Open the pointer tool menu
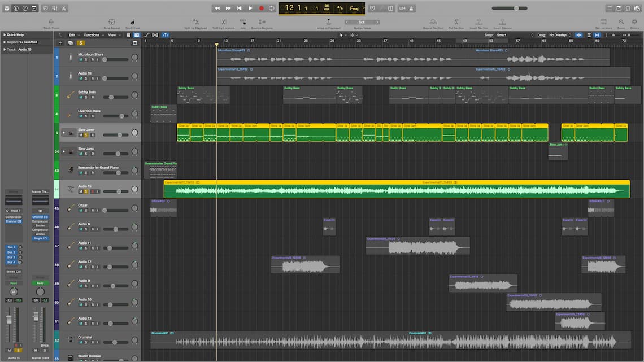 tap(342, 36)
